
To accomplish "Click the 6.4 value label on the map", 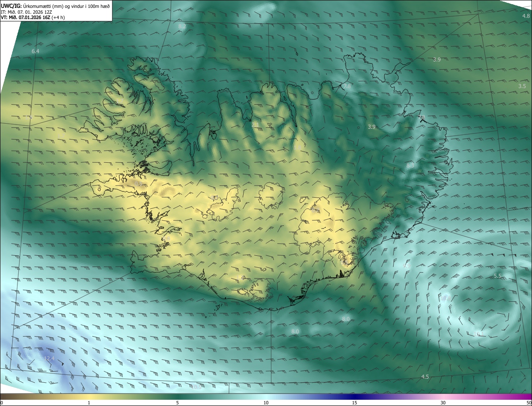I will 35,51.
